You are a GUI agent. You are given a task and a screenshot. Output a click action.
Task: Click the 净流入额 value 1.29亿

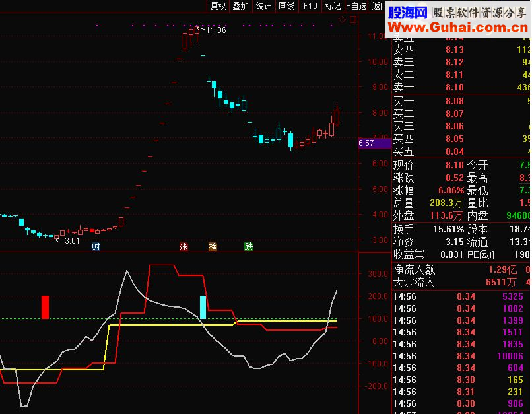tap(502, 270)
